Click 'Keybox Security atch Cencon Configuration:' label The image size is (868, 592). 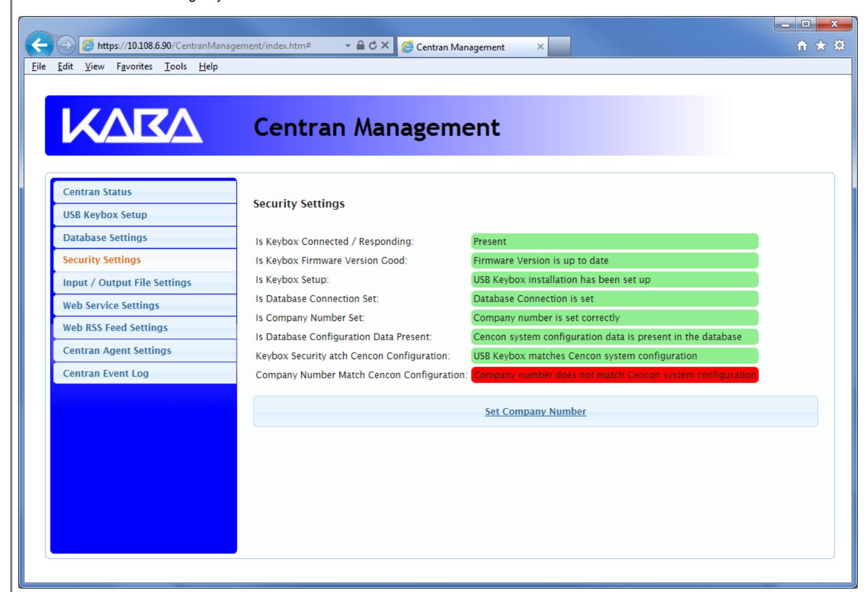pyautogui.click(x=353, y=356)
